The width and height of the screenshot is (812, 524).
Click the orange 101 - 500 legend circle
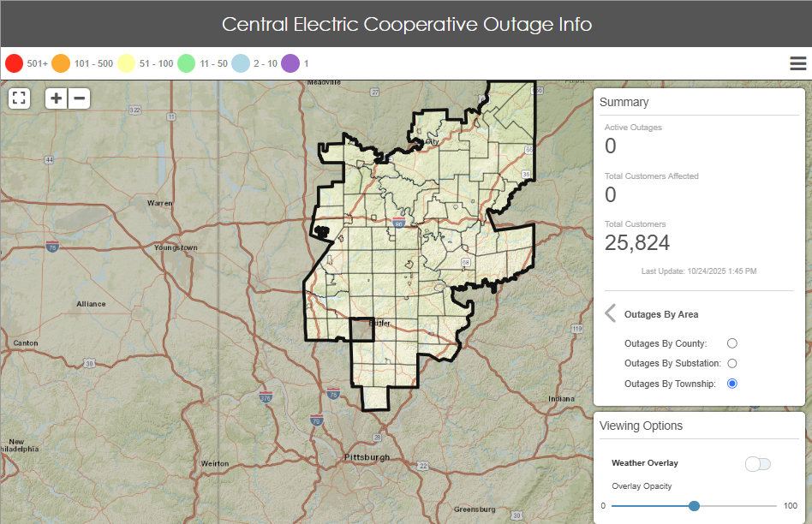pos(61,63)
